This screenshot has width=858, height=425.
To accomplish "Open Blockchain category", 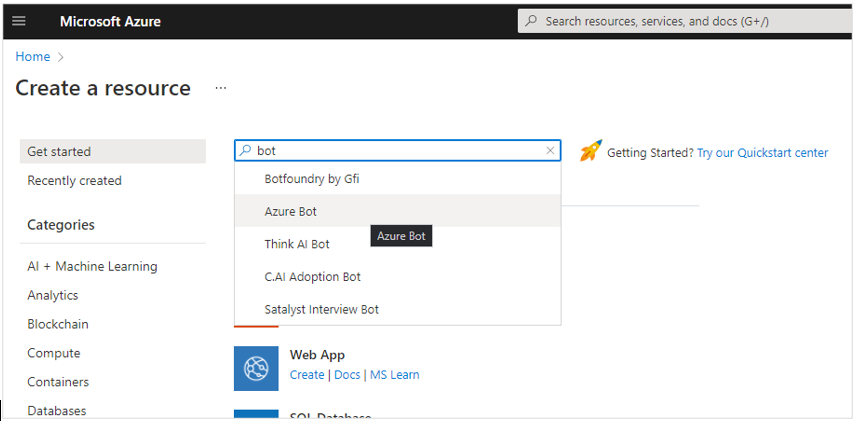I will coord(57,324).
